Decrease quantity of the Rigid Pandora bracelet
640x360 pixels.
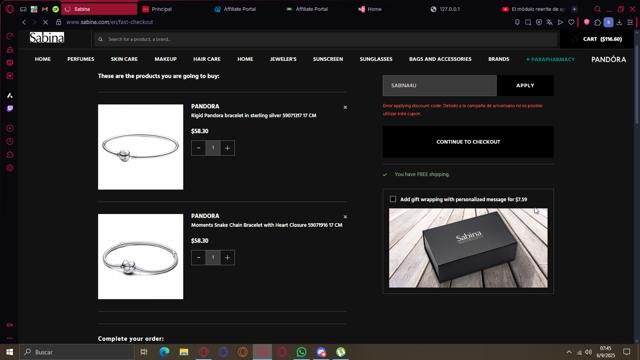pos(198,148)
